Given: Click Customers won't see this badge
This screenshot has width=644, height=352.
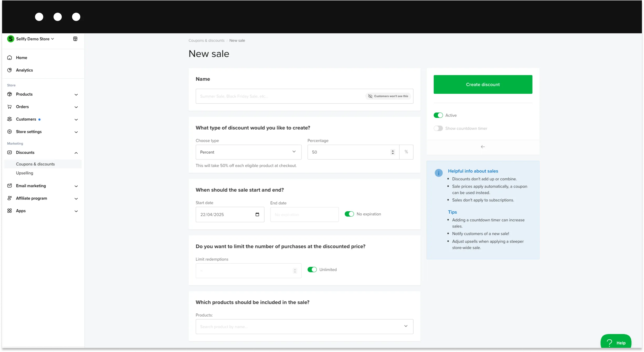Looking at the screenshot, I should coord(388,96).
